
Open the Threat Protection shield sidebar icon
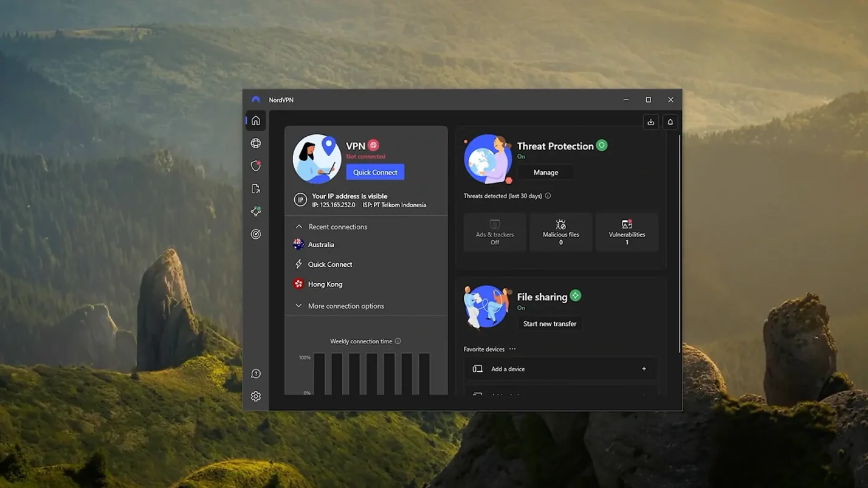(x=256, y=166)
